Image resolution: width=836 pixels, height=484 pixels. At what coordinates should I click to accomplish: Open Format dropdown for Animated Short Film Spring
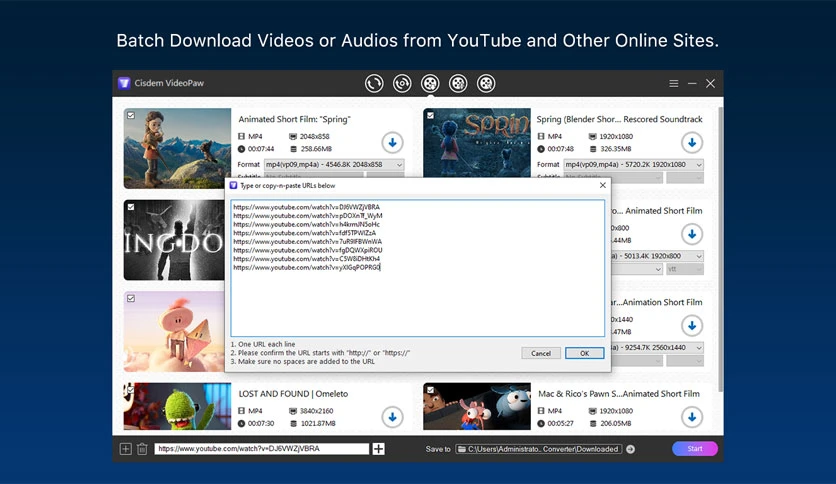334,165
